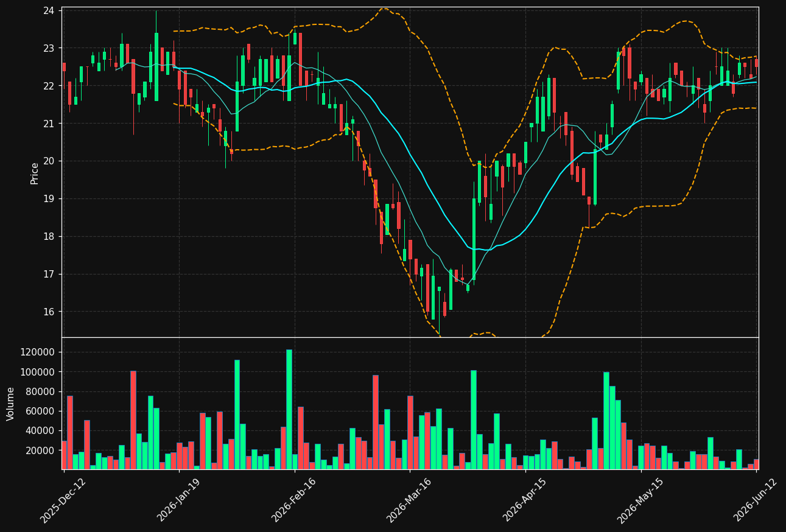The height and width of the screenshot is (532, 786).
Task: Click the price tick label 24
Action: [x=49, y=10]
